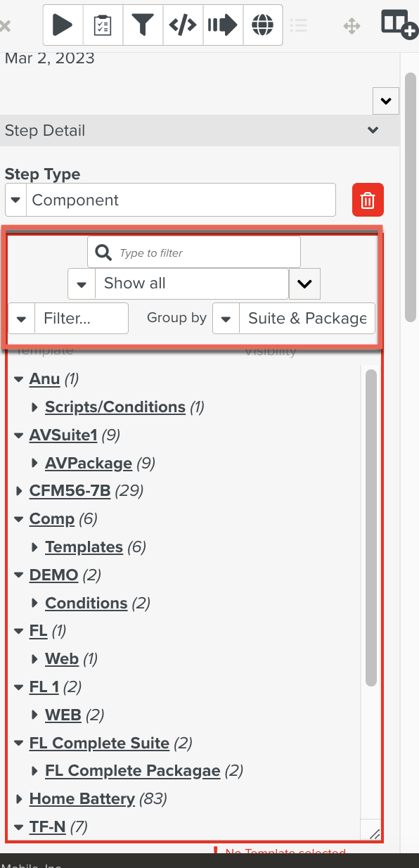
Task: Open the Step Type Component dropdown
Action: click(x=170, y=200)
